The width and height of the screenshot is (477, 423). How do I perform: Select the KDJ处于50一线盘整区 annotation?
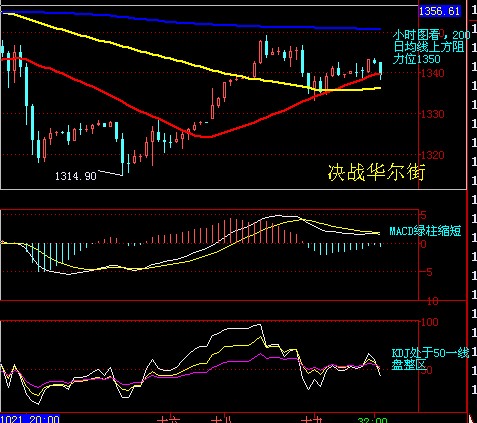[430, 359]
